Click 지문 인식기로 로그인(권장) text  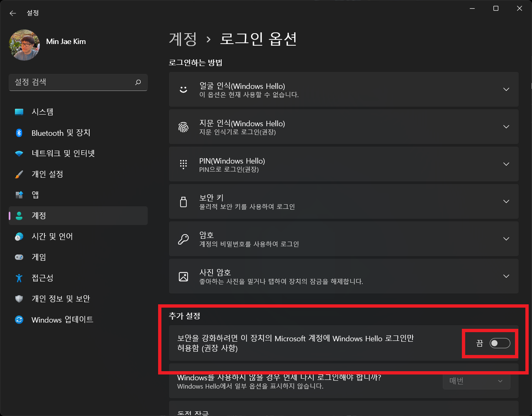237,132
